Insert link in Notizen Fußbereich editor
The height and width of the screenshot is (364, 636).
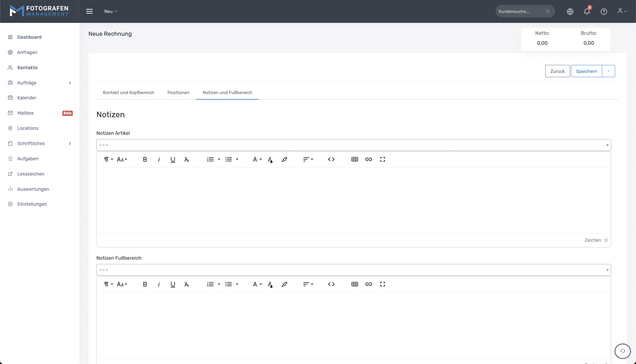[x=368, y=284]
